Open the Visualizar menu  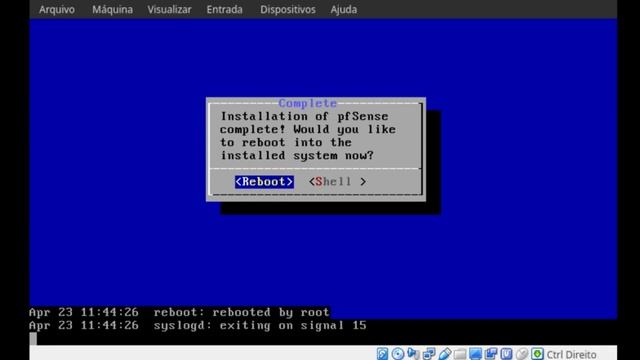[x=169, y=9]
